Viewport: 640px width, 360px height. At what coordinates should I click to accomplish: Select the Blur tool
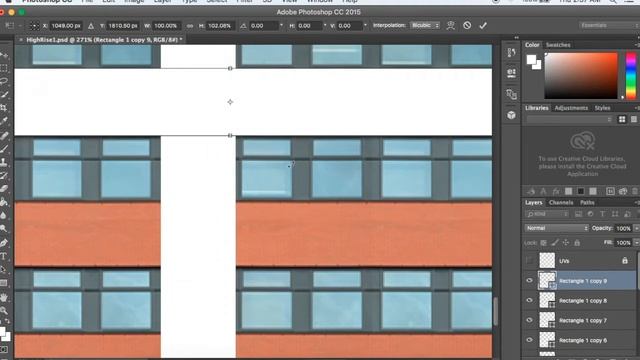point(4,216)
